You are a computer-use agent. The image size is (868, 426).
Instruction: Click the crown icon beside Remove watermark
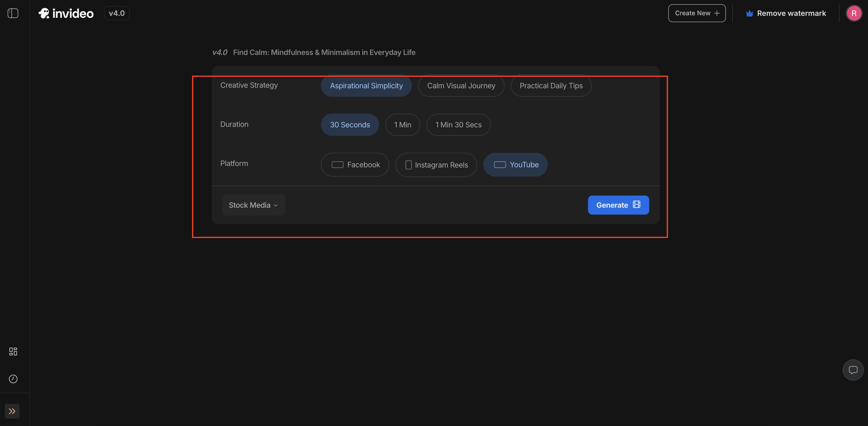[749, 13]
